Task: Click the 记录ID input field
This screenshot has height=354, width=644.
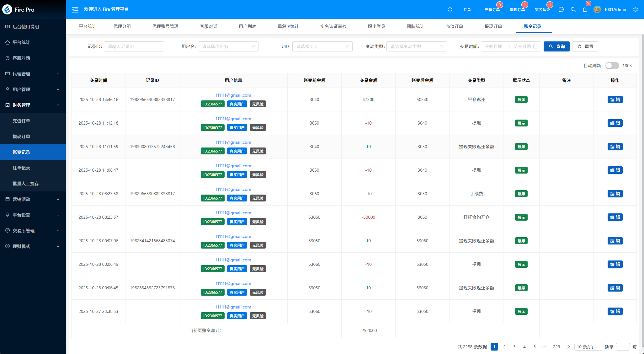Action: pos(134,46)
